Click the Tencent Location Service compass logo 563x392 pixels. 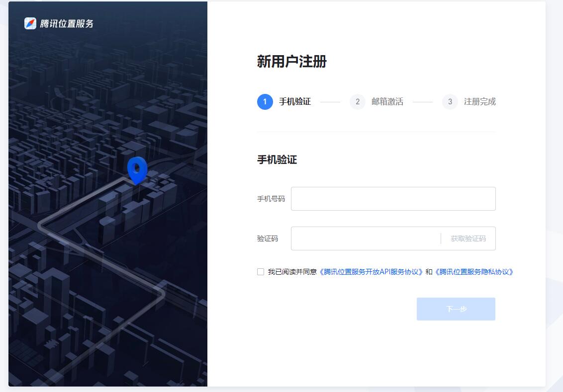click(x=30, y=23)
